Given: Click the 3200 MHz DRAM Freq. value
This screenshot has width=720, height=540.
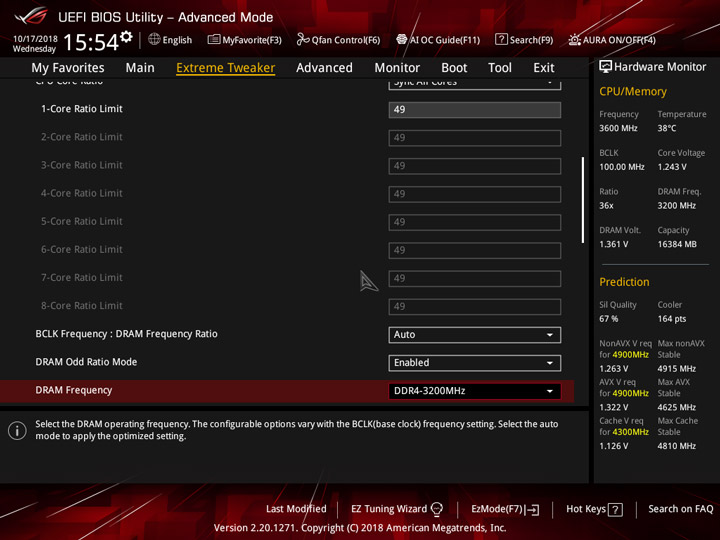Looking at the screenshot, I should click(676, 205).
